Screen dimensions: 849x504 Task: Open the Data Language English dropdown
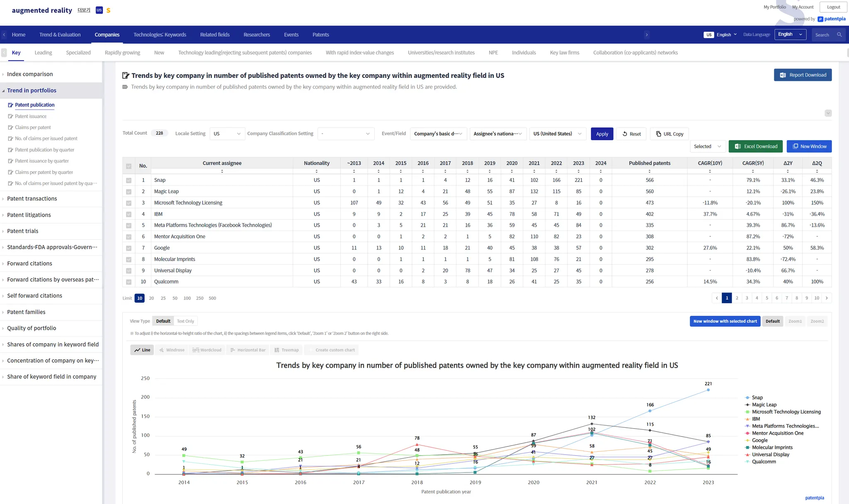tap(790, 34)
